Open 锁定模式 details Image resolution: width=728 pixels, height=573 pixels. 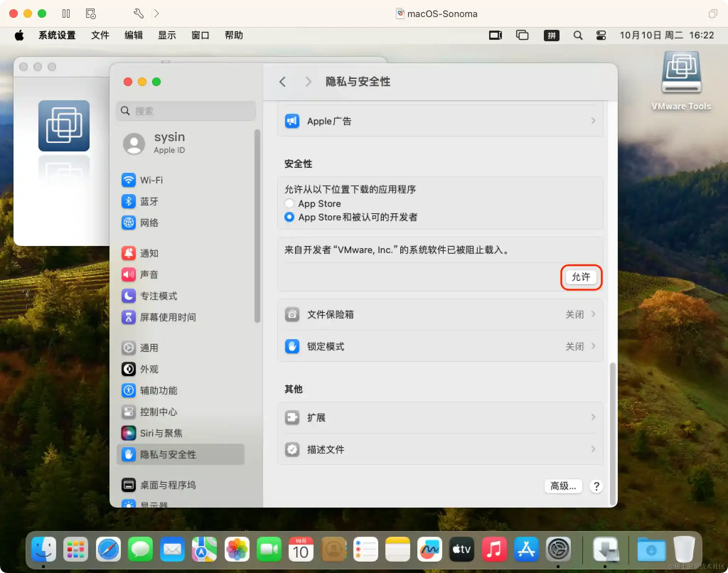click(441, 347)
